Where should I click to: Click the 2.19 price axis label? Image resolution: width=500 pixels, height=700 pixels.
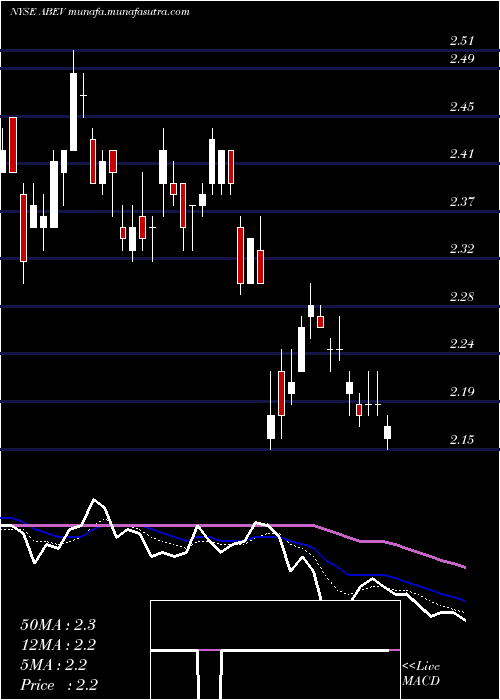[462, 392]
